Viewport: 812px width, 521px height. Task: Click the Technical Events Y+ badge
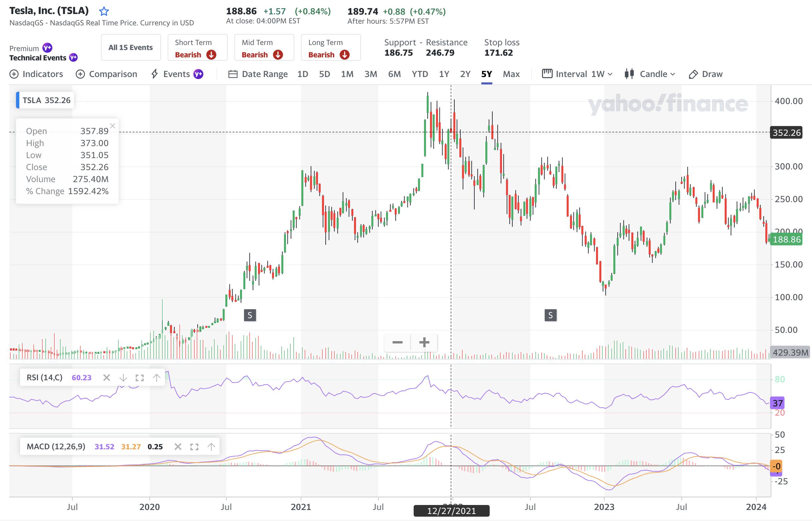coord(73,57)
